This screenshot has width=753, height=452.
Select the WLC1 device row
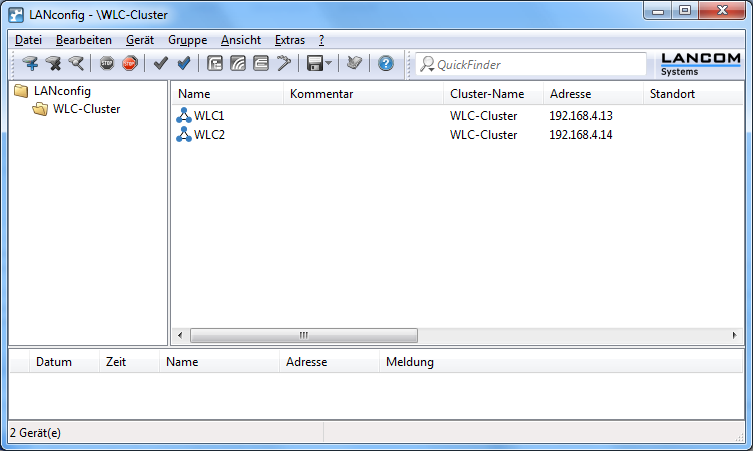pyautogui.click(x=209, y=116)
